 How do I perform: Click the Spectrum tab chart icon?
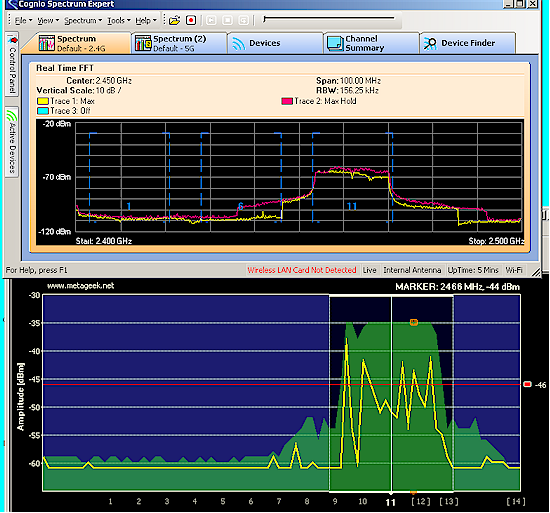[47, 43]
